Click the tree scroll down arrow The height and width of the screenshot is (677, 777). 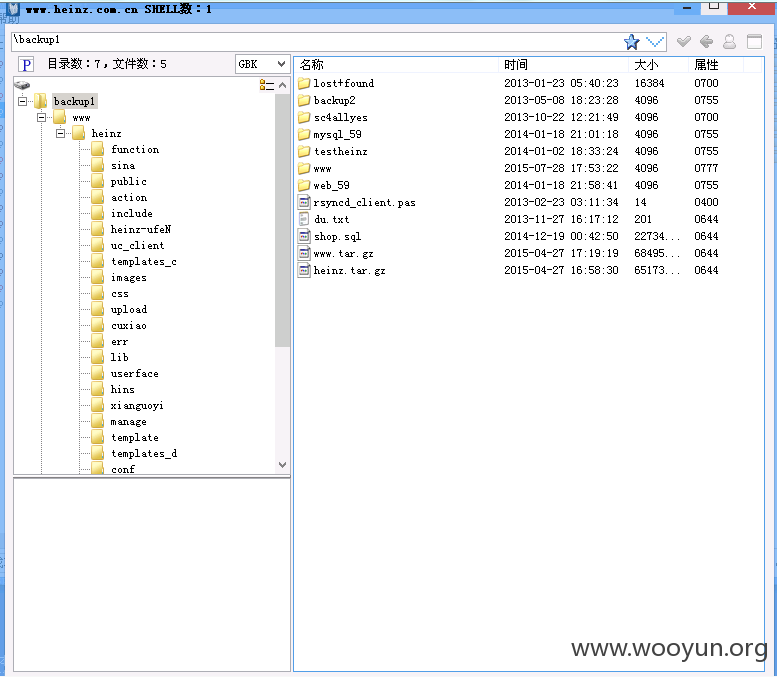282,465
